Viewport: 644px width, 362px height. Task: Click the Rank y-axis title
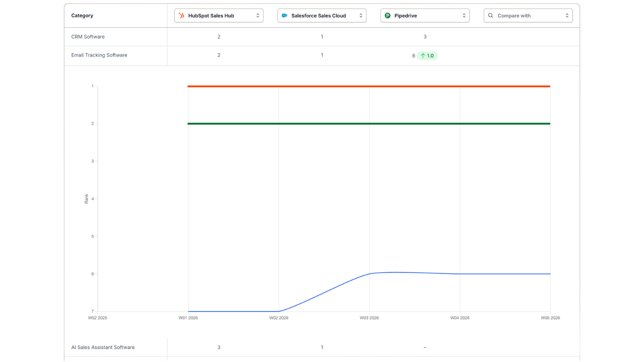(x=86, y=199)
